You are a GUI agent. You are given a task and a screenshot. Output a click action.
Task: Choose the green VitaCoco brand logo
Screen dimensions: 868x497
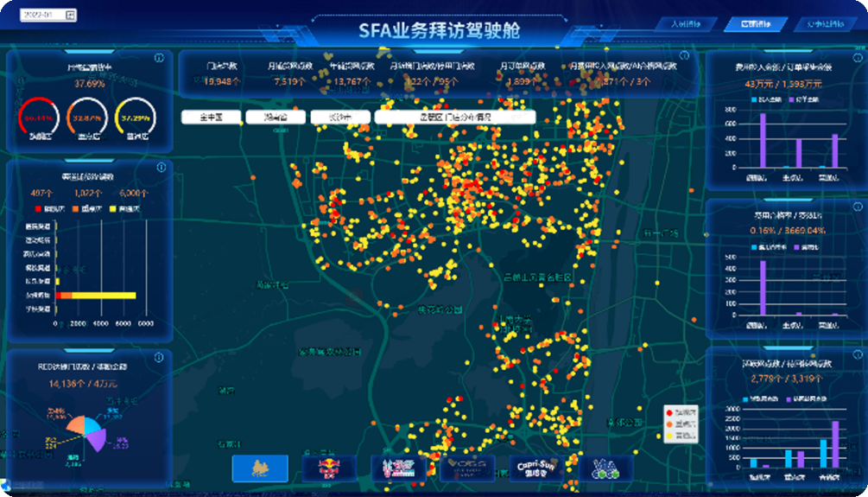click(605, 468)
